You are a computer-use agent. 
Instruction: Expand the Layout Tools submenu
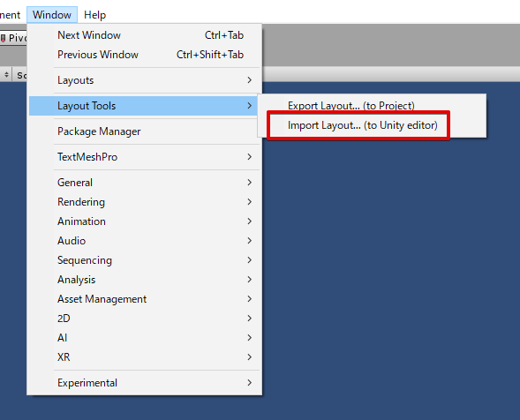(144, 106)
